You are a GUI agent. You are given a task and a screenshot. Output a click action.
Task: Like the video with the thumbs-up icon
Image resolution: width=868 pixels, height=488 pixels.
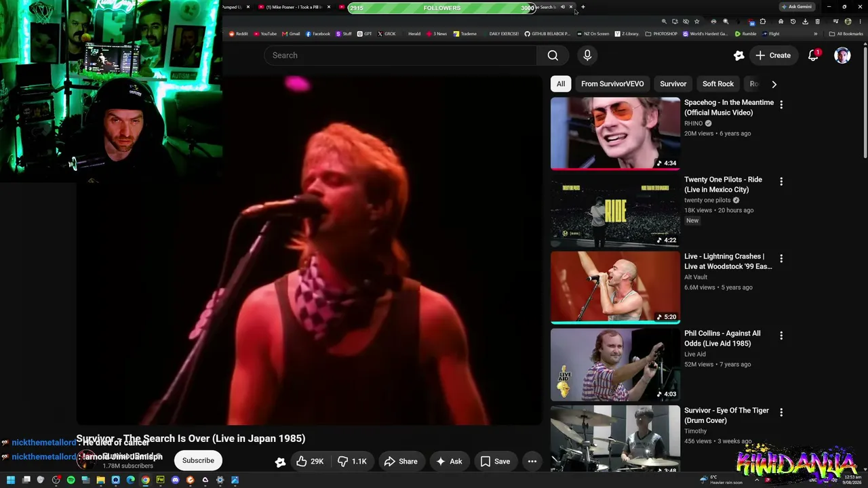[x=309, y=462]
